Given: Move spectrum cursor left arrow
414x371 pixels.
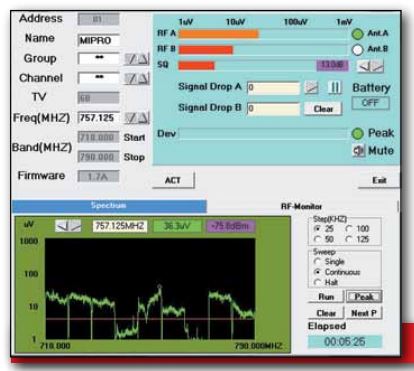Looking at the screenshot, I should coord(62,226).
